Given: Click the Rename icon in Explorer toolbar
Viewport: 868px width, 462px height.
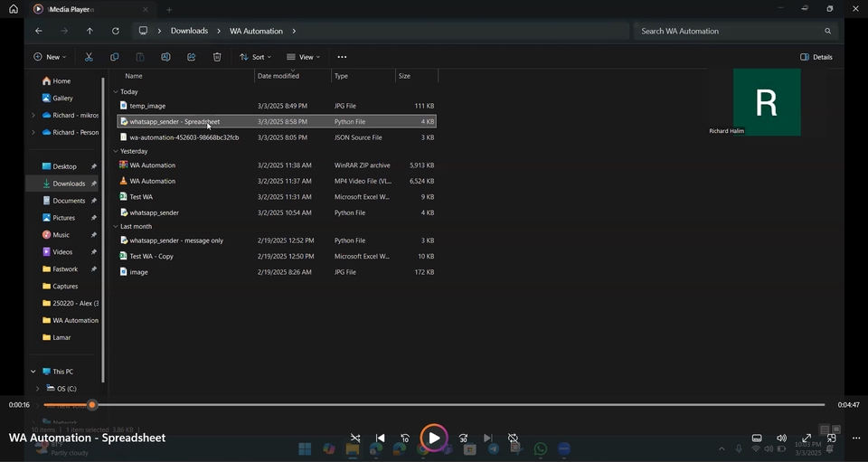Looking at the screenshot, I should [x=165, y=57].
